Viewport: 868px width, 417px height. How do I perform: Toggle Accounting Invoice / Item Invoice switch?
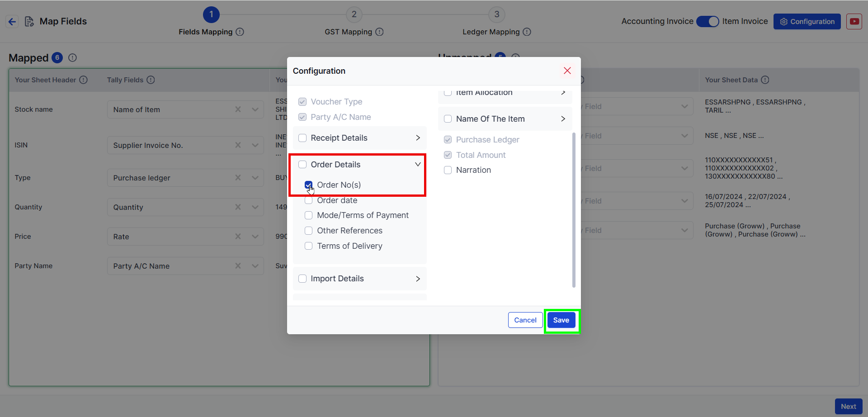(708, 21)
